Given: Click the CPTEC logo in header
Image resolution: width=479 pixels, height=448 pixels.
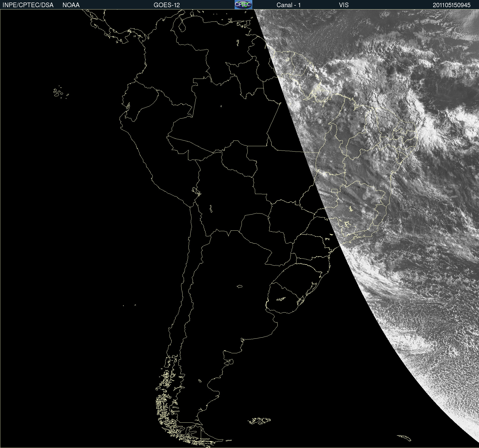Looking at the screenshot, I should point(243,5).
